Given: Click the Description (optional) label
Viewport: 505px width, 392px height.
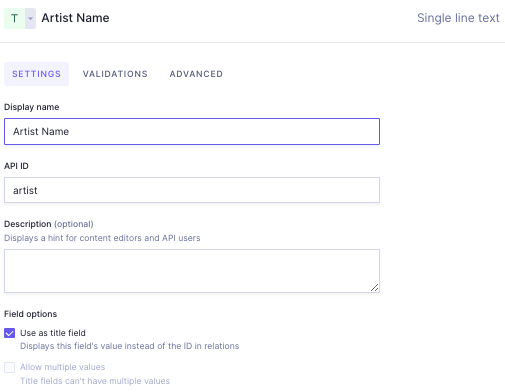Looking at the screenshot, I should coord(49,224).
